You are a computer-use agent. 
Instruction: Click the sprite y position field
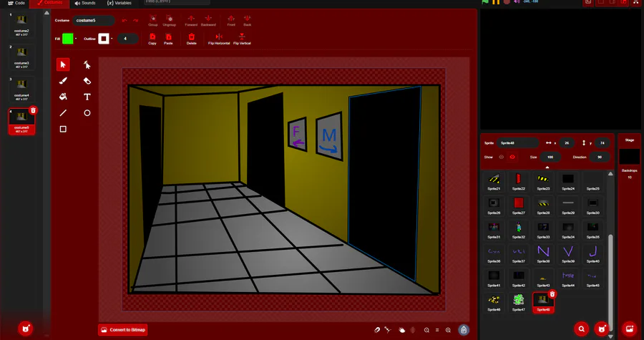coord(602,143)
